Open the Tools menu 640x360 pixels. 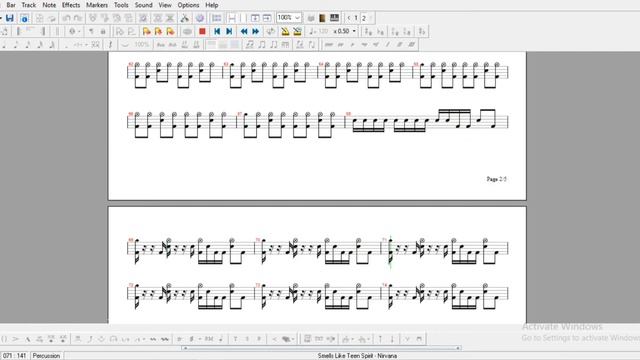pos(121,5)
